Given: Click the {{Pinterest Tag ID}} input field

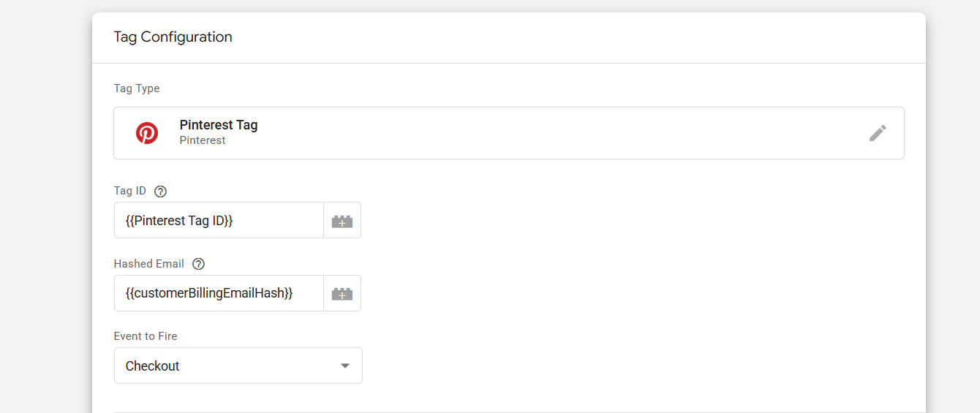Looking at the screenshot, I should [218, 221].
